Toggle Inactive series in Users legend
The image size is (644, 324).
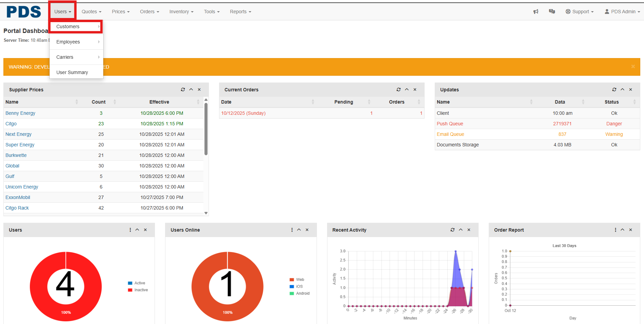141,290
